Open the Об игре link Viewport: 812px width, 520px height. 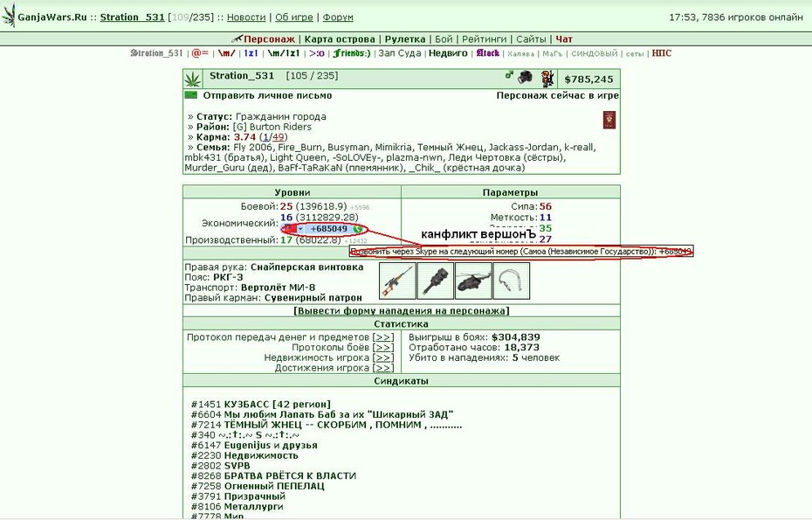click(294, 17)
